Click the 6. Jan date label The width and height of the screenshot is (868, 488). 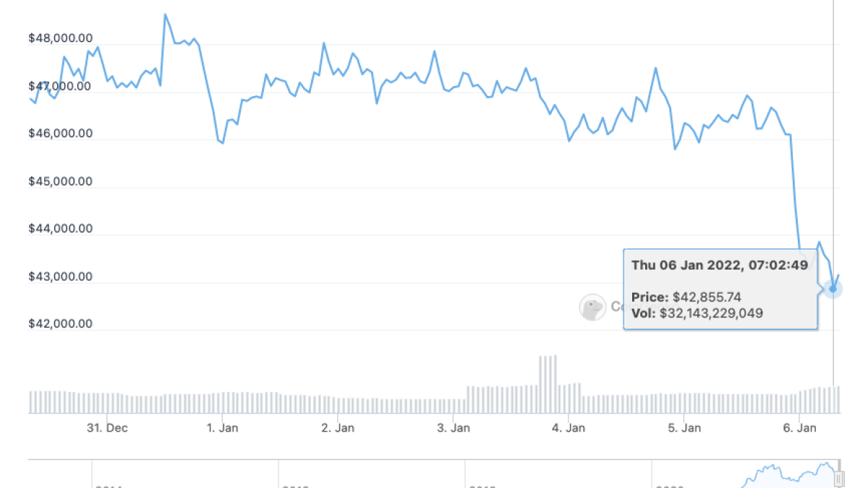(x=799, y=428)
